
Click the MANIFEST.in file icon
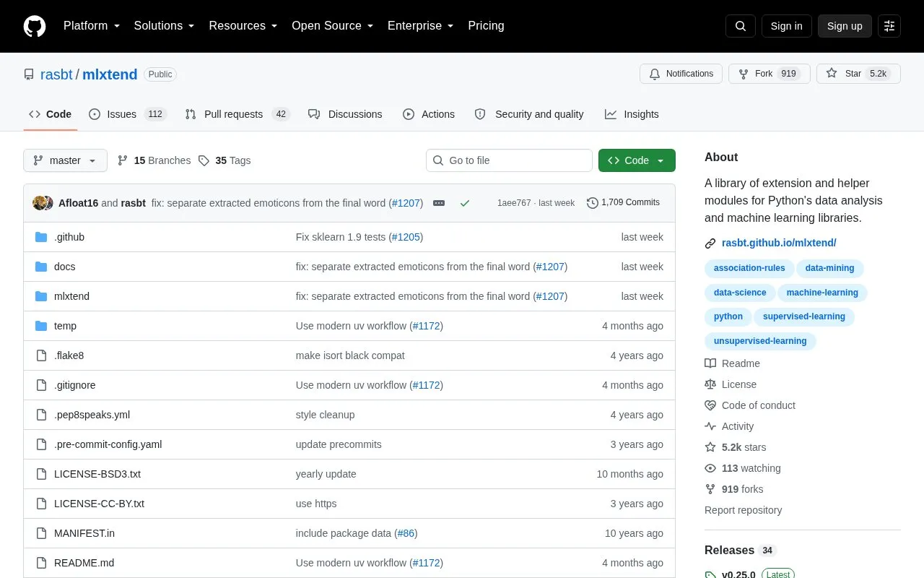(x=41, y=533)
